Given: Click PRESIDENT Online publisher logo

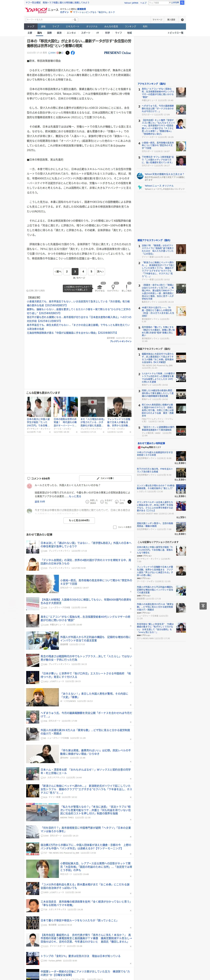Looking at the screenshot, I should (117, 53).
